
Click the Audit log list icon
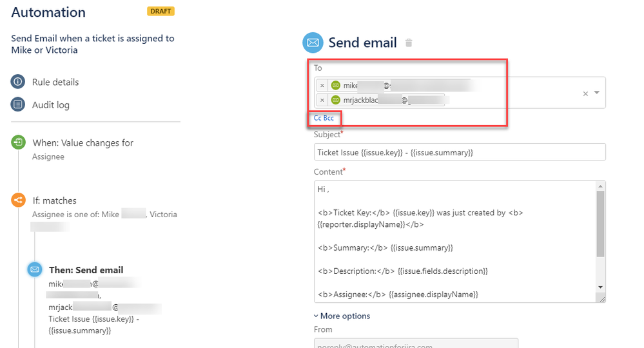tap(17, 104)
